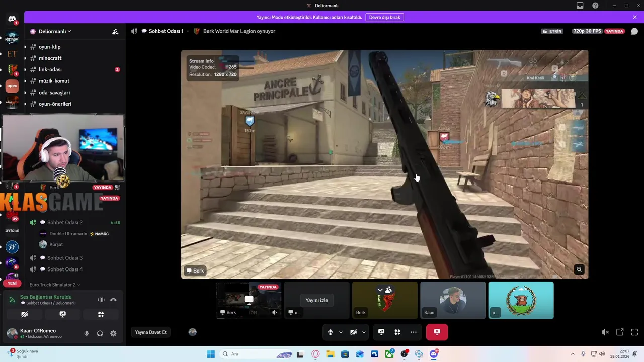Image resolution: width=644 pixels, height=362 pixels.
Task: Open the apex server icon
Action: 12,86
